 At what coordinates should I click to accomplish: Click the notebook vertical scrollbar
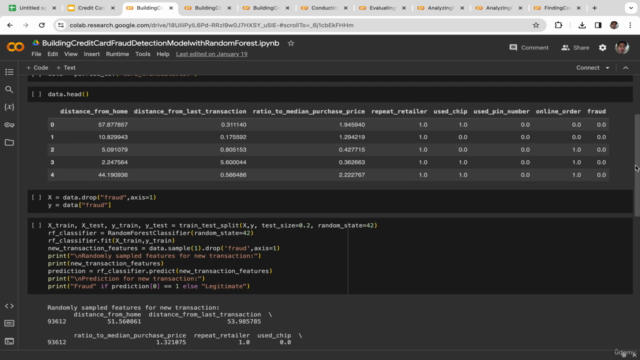(x=637, y=165)
